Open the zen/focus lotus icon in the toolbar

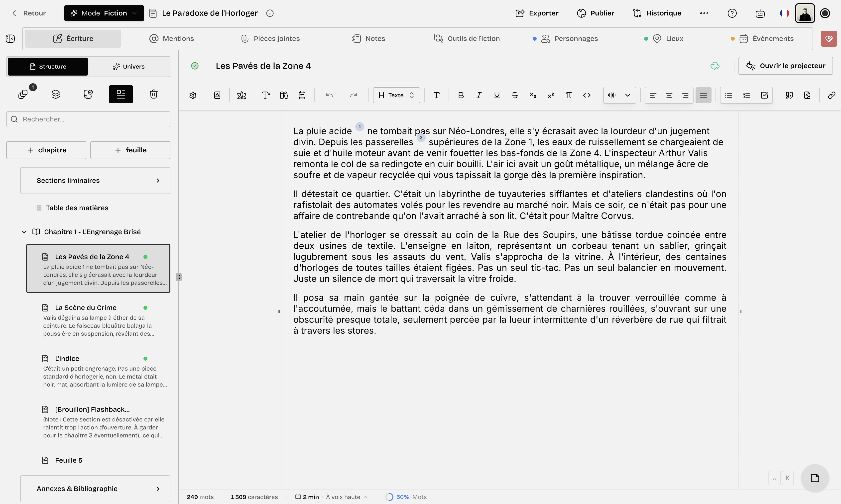241,95
